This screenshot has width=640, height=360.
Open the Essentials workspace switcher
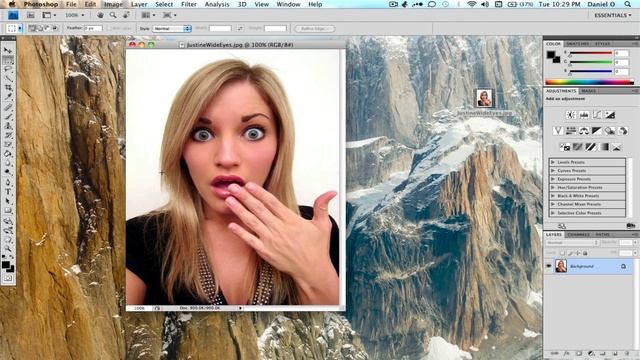click(613, 15)
